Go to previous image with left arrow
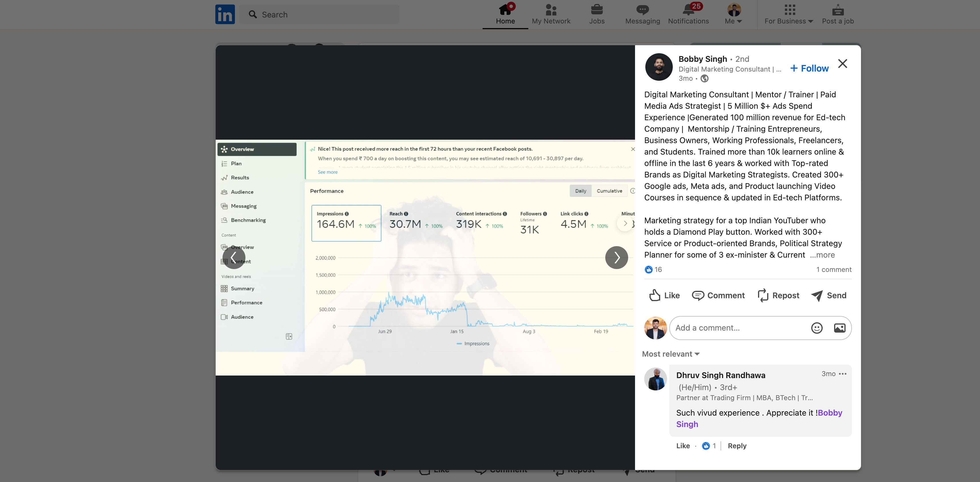The width and height of the screenshot is (980, 482). [x=234, y=258]
